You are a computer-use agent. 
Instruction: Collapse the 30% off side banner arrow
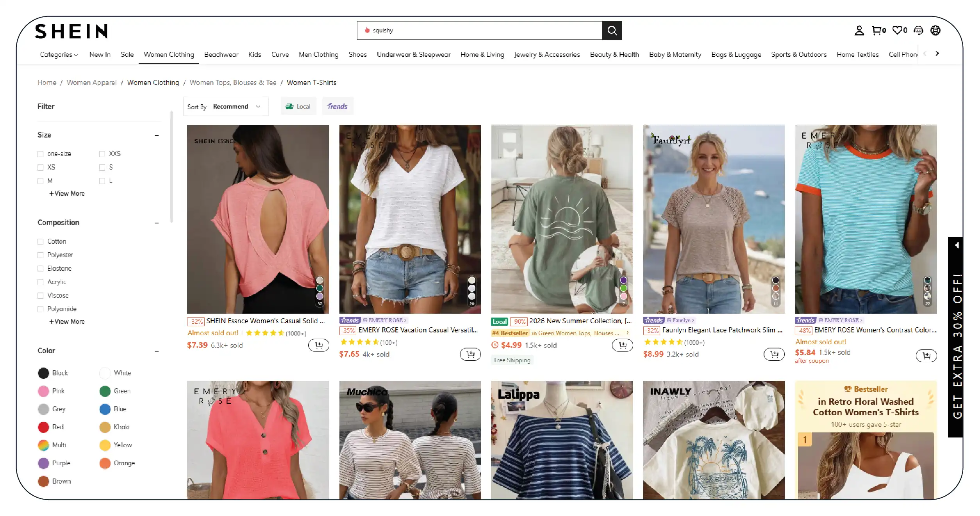pyautogui.click(x=957, y=245)
